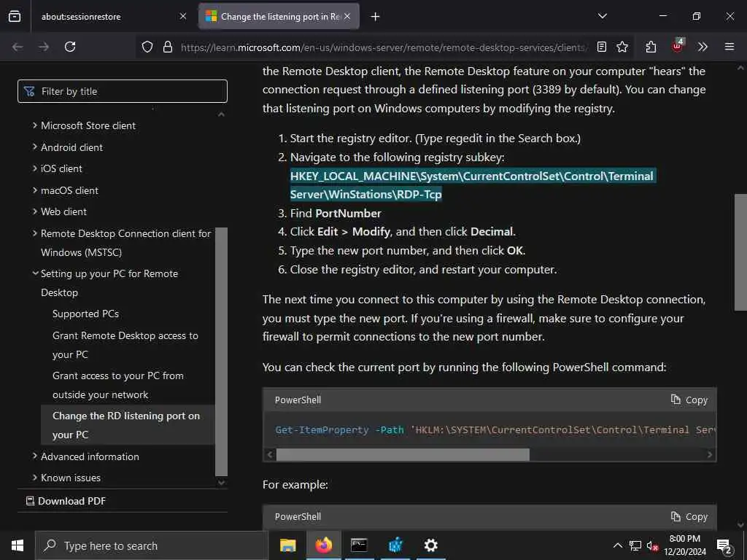Go forward to next page

click(x=44, y=47)
